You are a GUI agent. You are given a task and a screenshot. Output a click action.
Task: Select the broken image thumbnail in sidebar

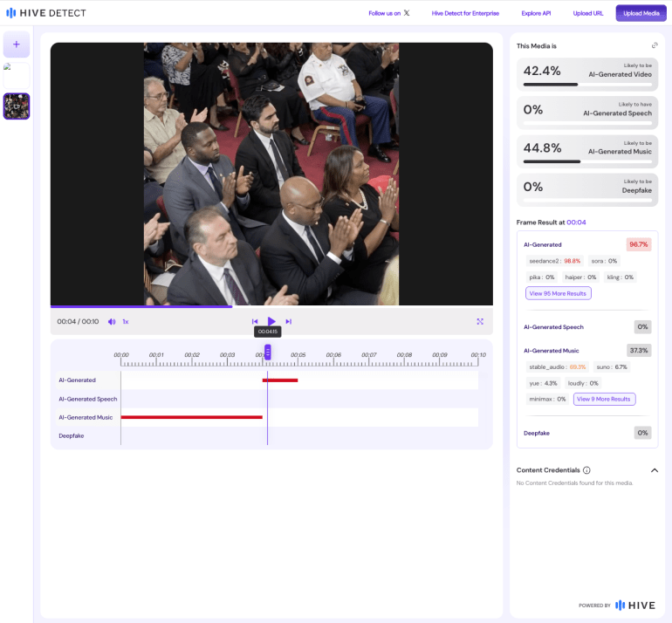pyautogui.click(x=17, y=75)
